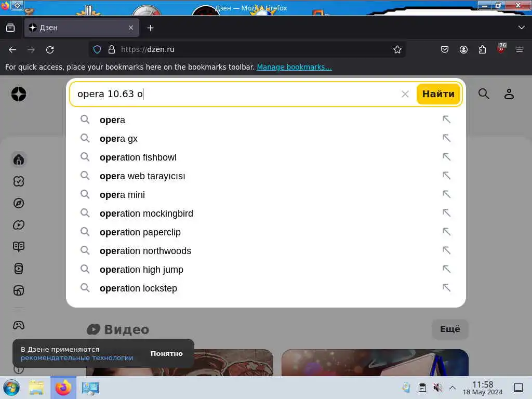Reload the current page
The width and height of the screenshot is (532, 399).
(50, 50)
